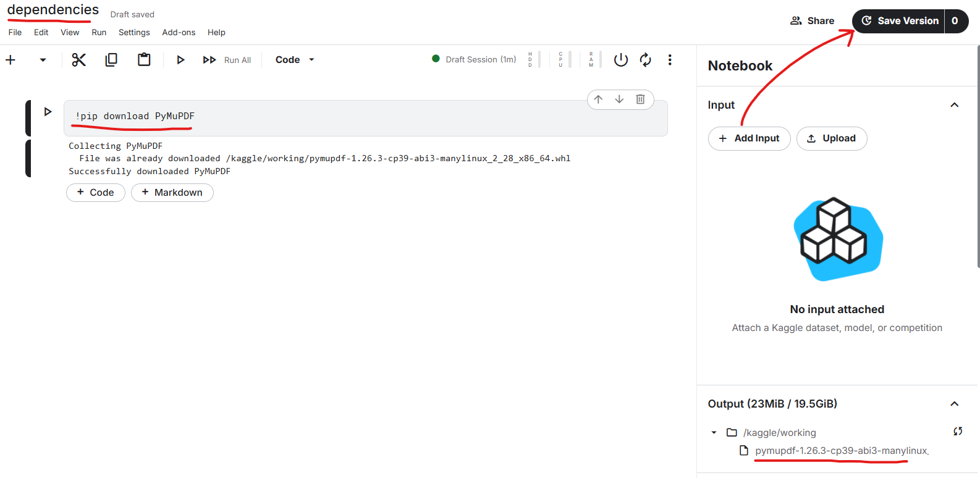Open the add cell dropdown arrow
The height and width of the screenshot is (478, 980).
pyautogui.click(x=43, y=60)
